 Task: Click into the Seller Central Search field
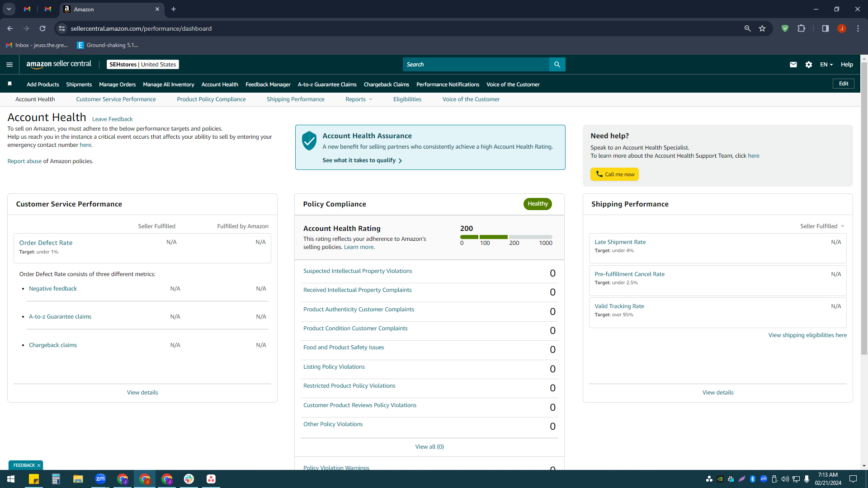point(476,65)
